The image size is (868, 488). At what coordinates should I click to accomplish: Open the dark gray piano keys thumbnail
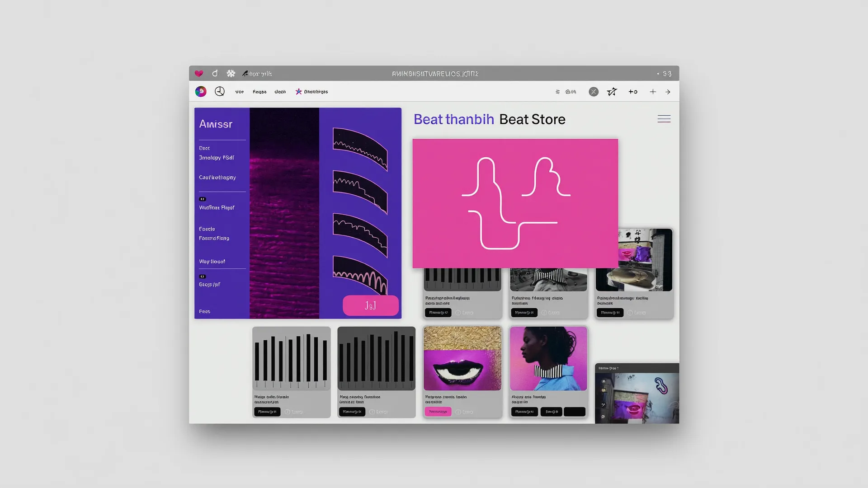click(x=376, y=359)
